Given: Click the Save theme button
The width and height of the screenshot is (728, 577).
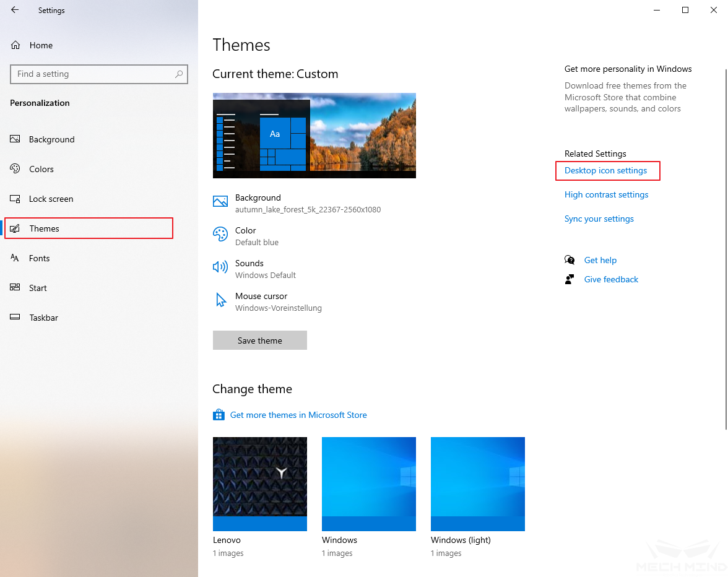Looking at the screenshot, I should tap(260, 341).
